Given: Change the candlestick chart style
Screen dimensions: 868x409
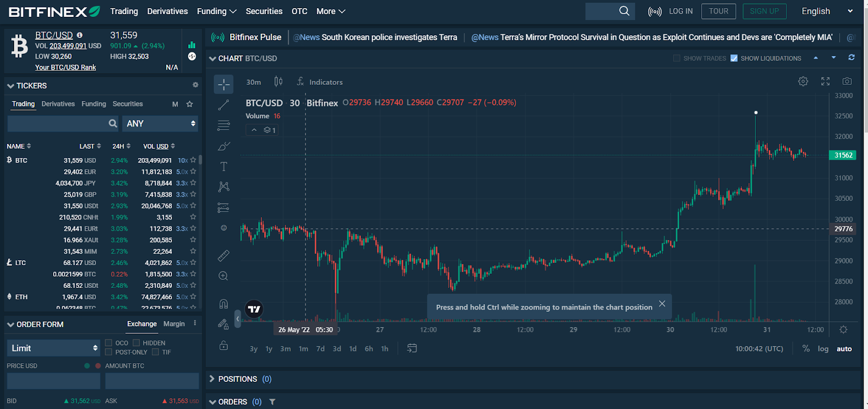Looking at the screenshot, I should [278, 81].
